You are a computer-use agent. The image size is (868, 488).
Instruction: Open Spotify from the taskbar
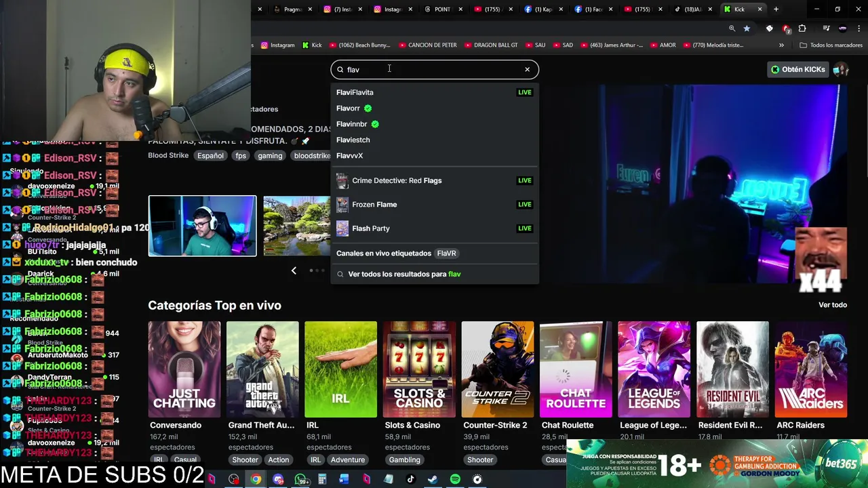[455, 480]
